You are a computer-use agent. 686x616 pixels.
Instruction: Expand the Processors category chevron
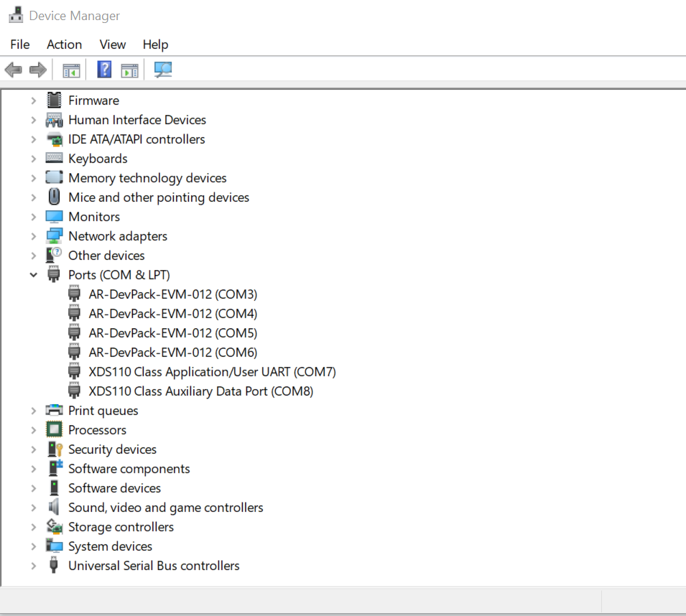point(34,430)
